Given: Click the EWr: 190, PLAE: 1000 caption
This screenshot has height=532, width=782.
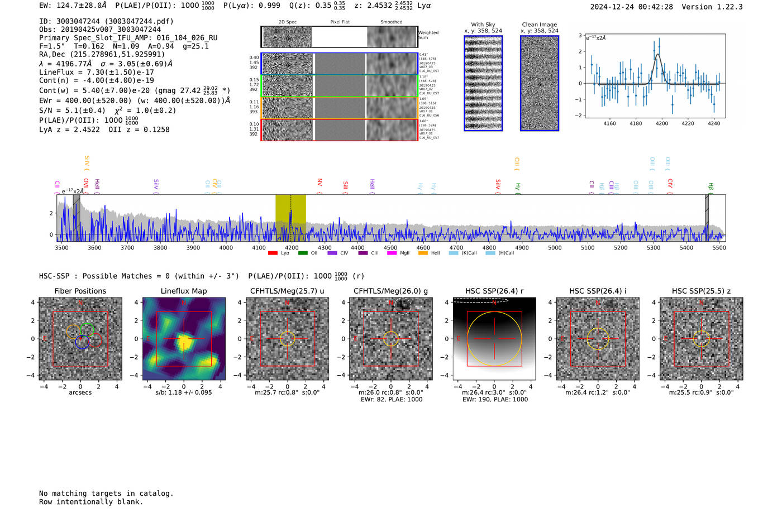Looking at the screenshot, I should (x=495, y=400).
